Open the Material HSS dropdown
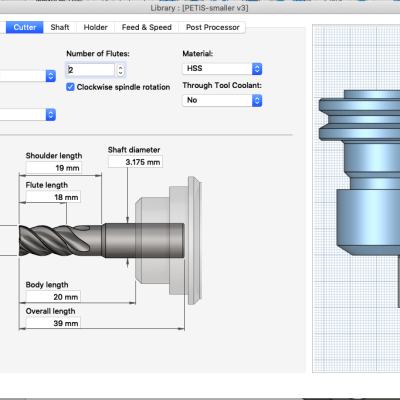The image size is (400, 400). pyautogui.click(x=222, y=69)
